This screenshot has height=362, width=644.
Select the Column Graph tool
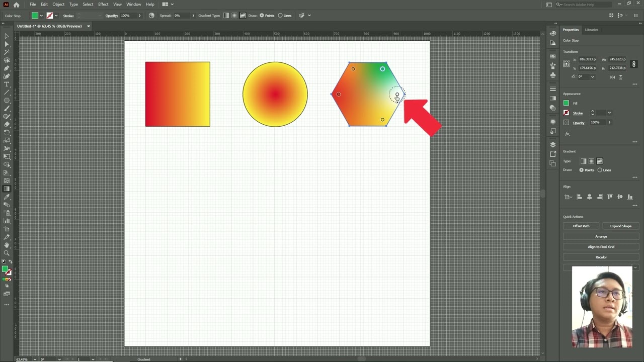point(7,221)
